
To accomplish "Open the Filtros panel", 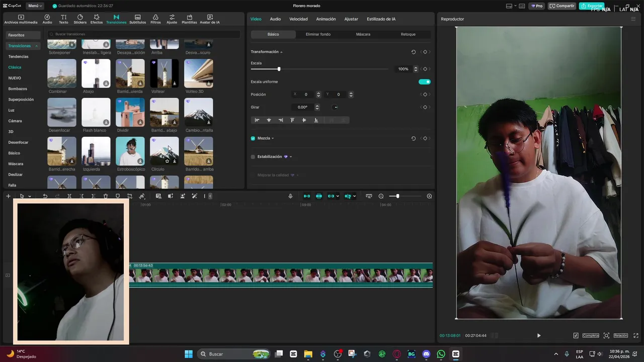I will [x=155, y=19].
